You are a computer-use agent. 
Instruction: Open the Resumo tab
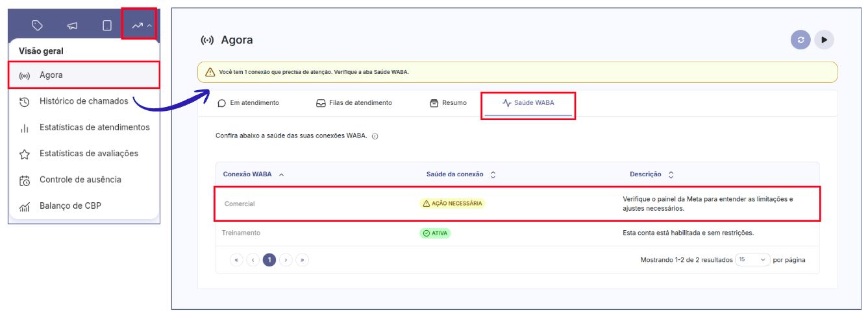point(448,103)
